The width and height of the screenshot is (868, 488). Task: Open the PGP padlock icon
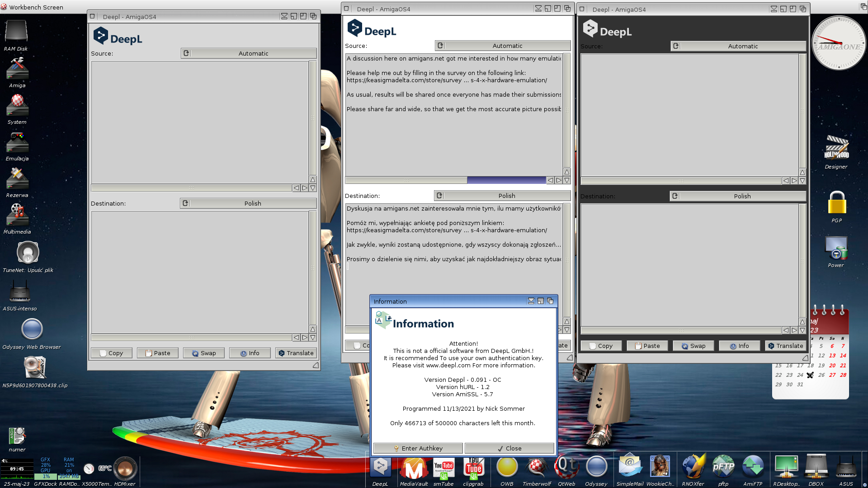click(x=837, y=202)
